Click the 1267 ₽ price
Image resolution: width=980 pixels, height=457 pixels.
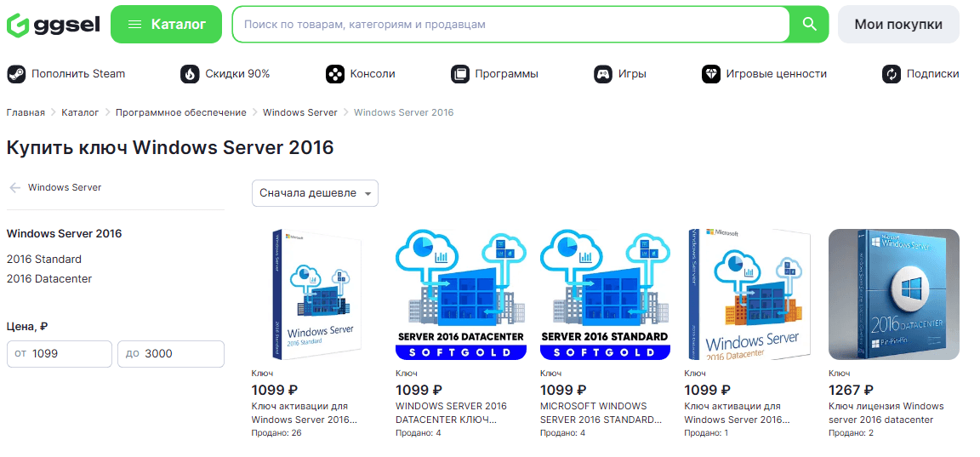(852, 390)
